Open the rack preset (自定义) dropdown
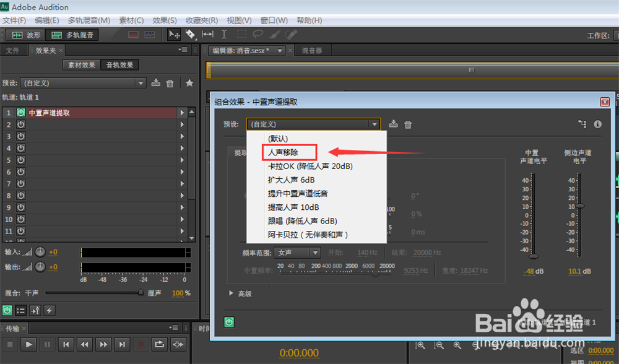Screen dimensions: 619x364 83,83
